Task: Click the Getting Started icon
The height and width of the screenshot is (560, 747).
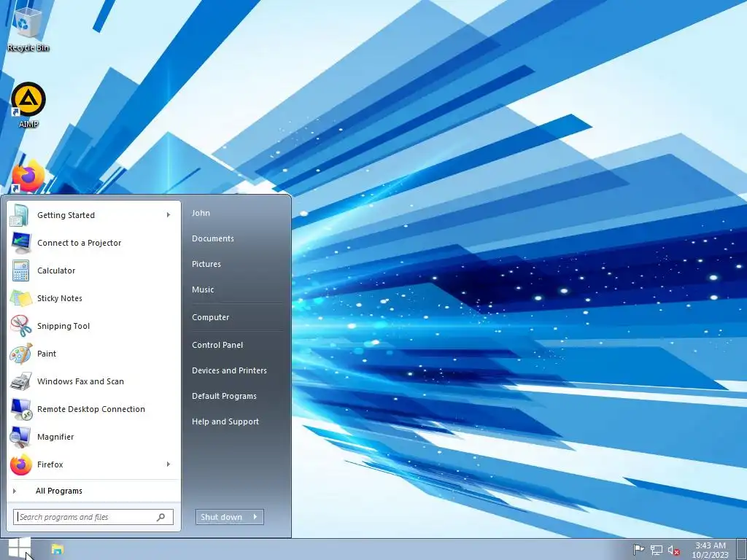Action: click(x=20, y=215)
